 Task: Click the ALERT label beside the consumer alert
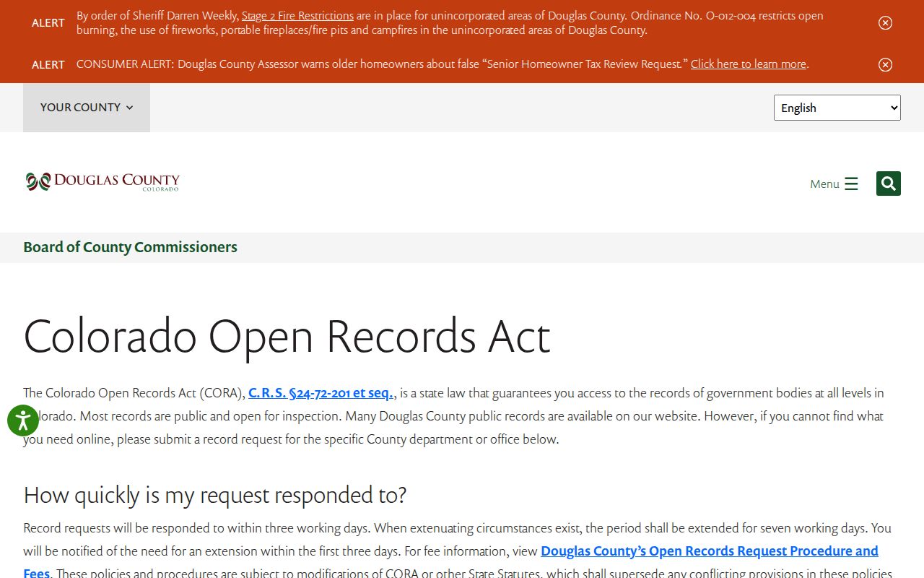48,65
